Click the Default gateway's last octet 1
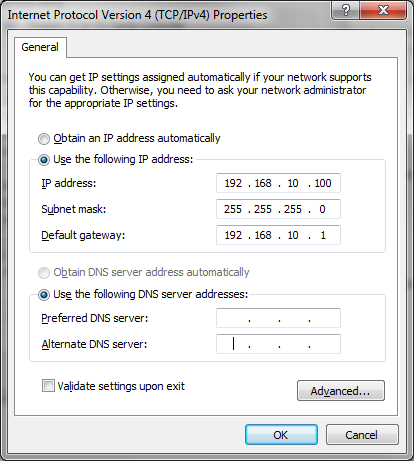414x461 pixels. point(323,235)
